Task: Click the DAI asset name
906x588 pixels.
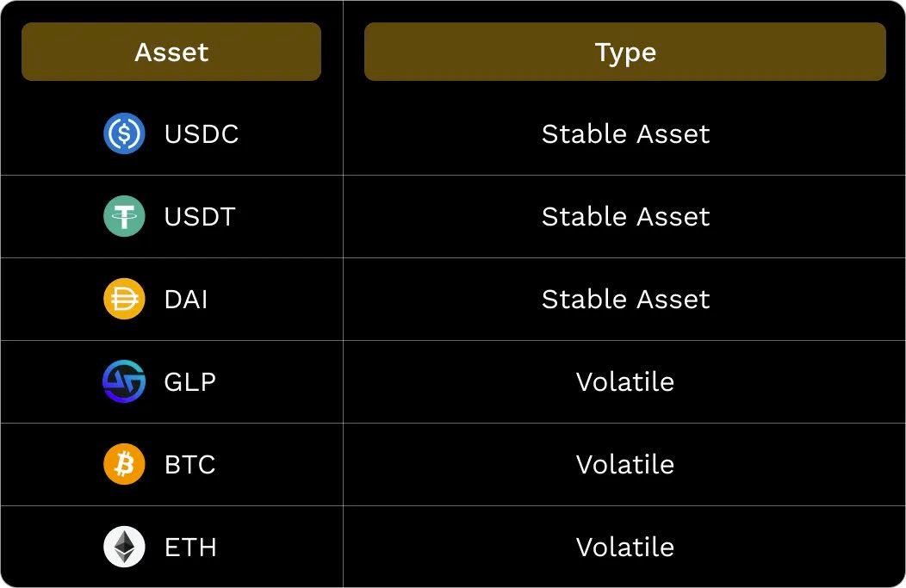Action: (x=186, y=300)
